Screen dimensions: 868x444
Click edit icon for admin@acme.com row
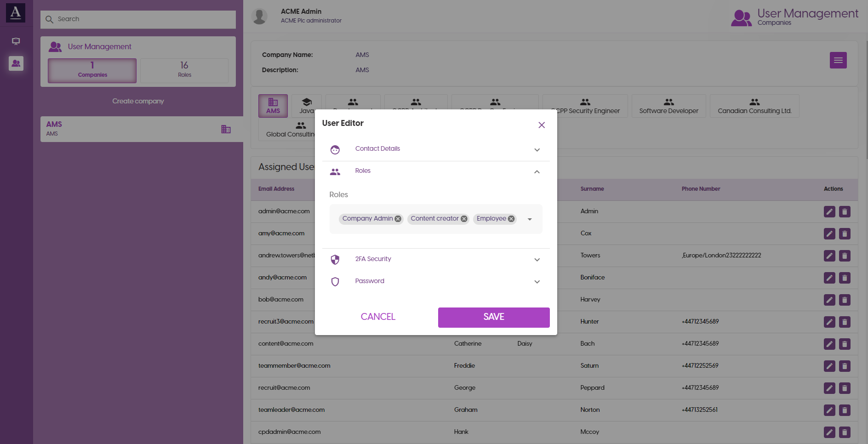(829, 211)
